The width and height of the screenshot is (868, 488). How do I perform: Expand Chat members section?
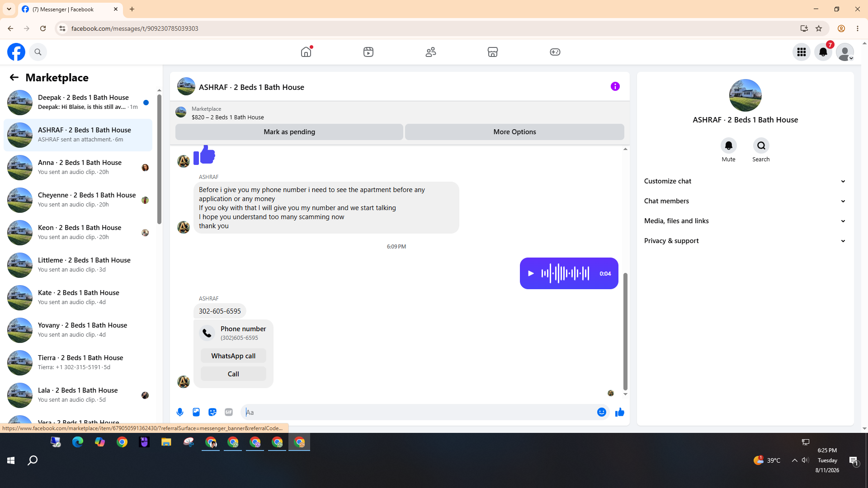click(745, 201)
